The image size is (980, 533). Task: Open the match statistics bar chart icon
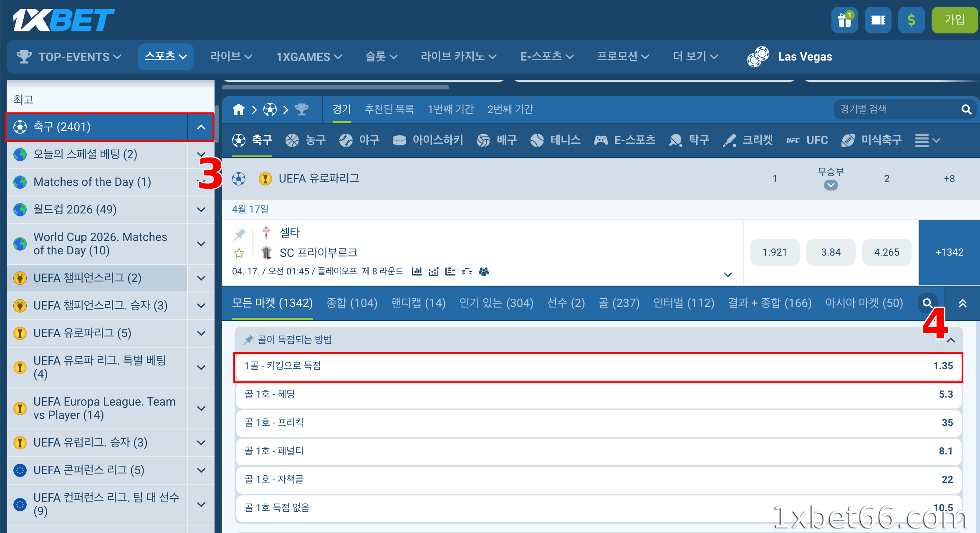point(417,272)
